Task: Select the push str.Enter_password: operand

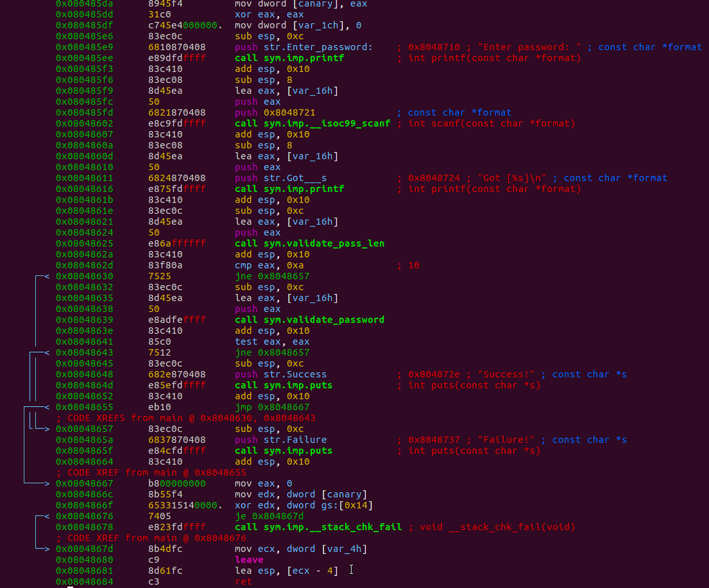Action: pos(329,47)
